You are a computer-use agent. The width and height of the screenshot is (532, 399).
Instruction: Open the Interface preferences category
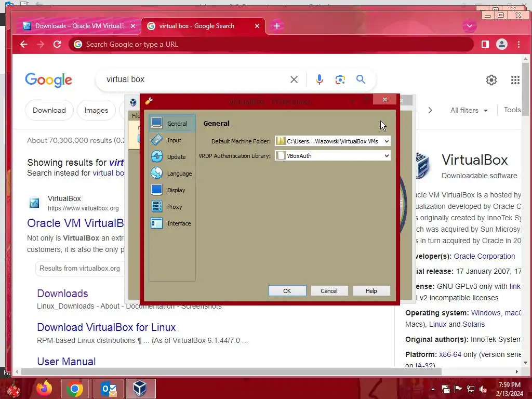pos(172,223)
